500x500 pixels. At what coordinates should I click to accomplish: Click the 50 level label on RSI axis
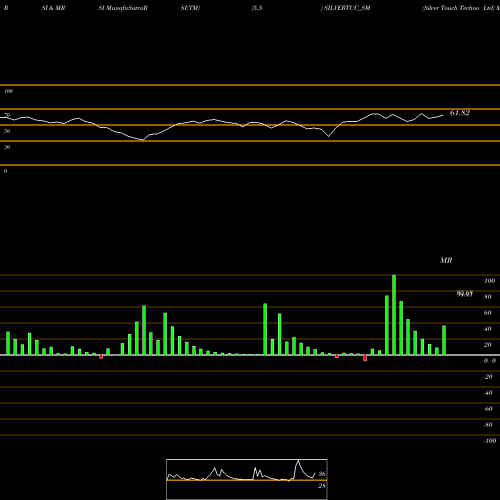7,131
